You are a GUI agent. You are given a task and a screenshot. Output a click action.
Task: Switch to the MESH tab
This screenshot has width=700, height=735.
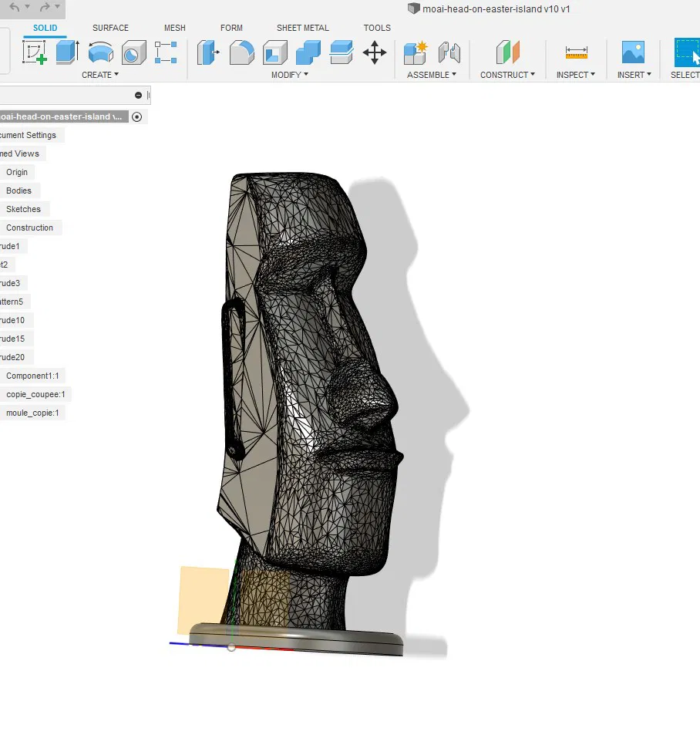(x=175, y=28)
